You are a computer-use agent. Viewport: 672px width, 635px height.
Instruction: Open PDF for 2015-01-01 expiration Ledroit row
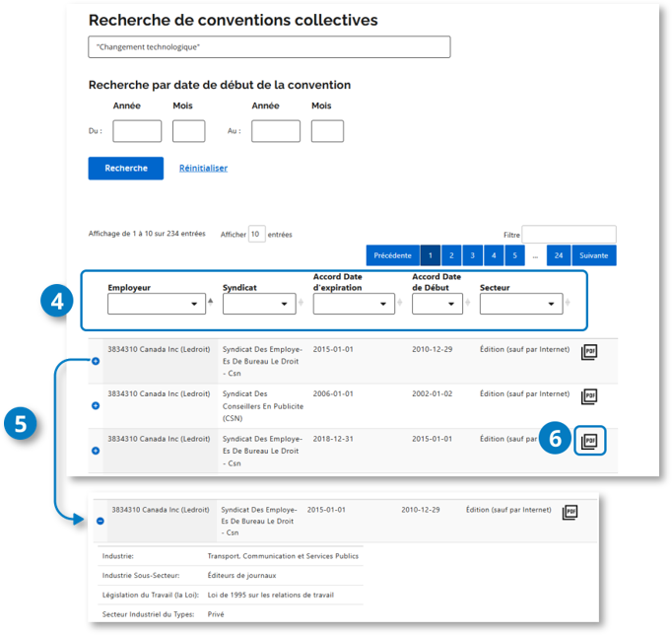coord(589,352)
